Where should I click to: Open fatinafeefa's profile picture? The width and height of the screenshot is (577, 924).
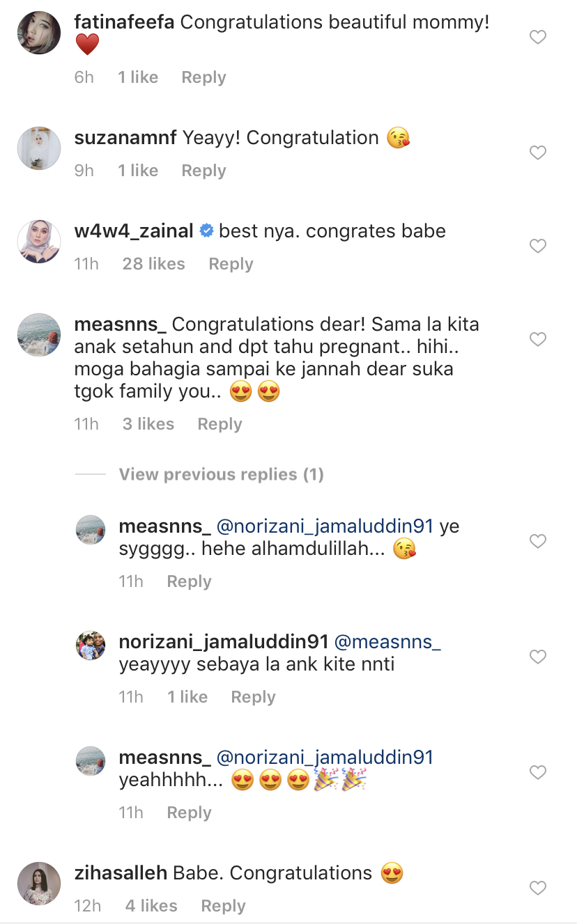coord(38,33)
